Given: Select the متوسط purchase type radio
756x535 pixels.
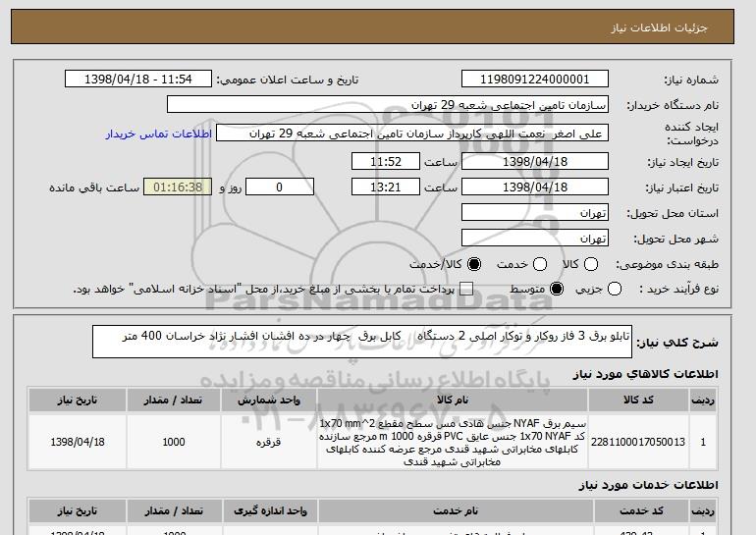Looking at the screenshot, I should 557,289.
